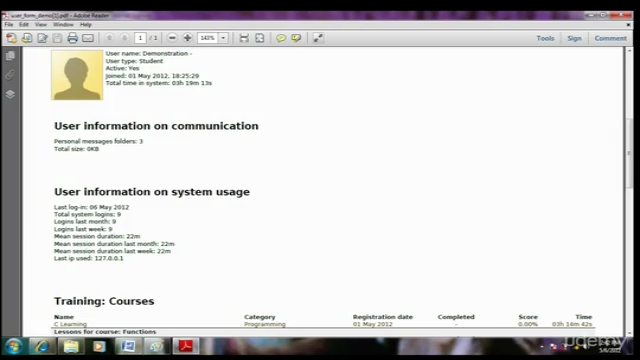The width and height of the screenshot is (640, 360).
Task: Open Windows Explorer folder from taskbar
Action: pyautogui.click(x=71, y=347)
